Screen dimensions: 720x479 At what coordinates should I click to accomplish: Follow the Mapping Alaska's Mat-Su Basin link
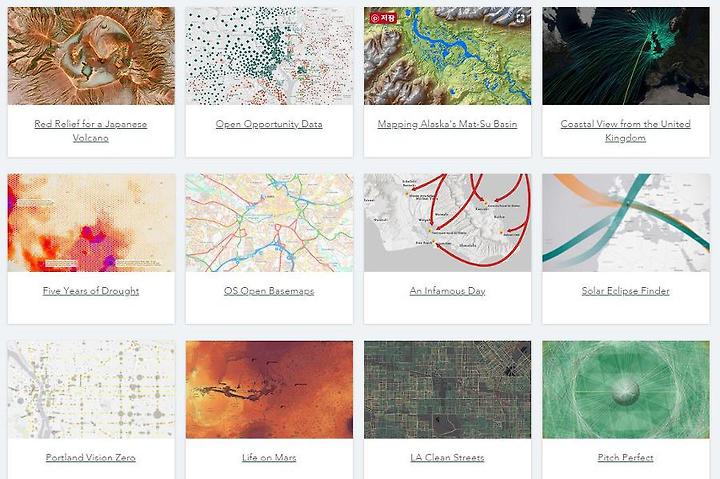(447, 124)
